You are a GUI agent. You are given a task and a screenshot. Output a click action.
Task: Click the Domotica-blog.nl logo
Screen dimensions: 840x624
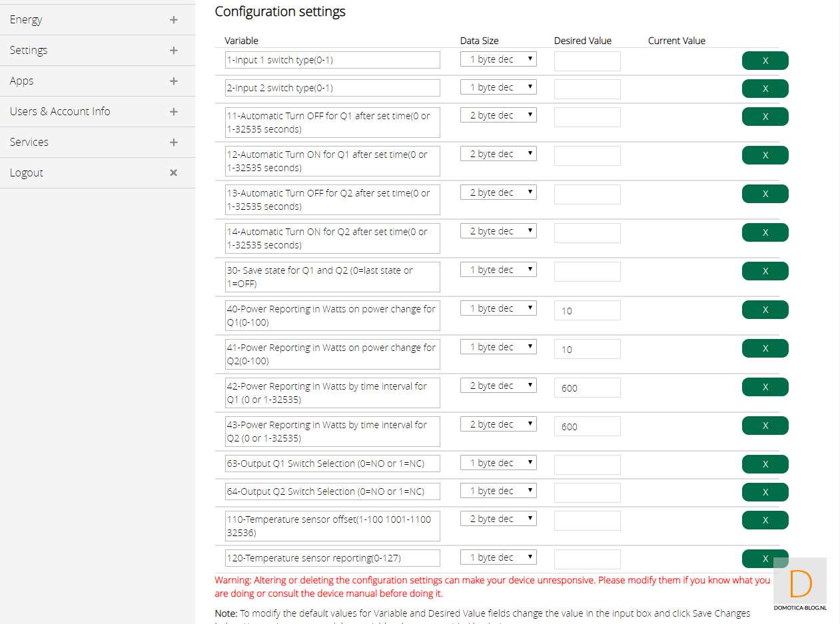pyautogui.click(x=800, y=585)
